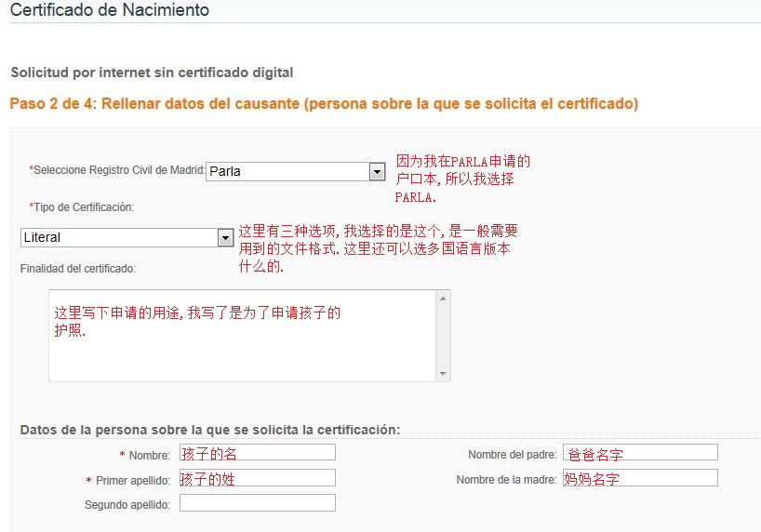
Task: Click the Nombre del padre input field
Action: pos(640,453)
